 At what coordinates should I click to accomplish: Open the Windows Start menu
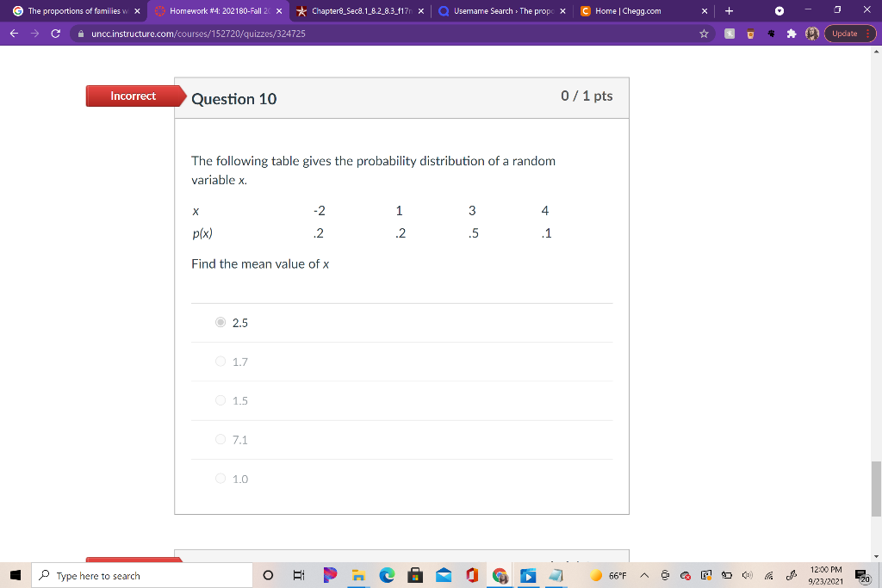(x=16, y=575)
